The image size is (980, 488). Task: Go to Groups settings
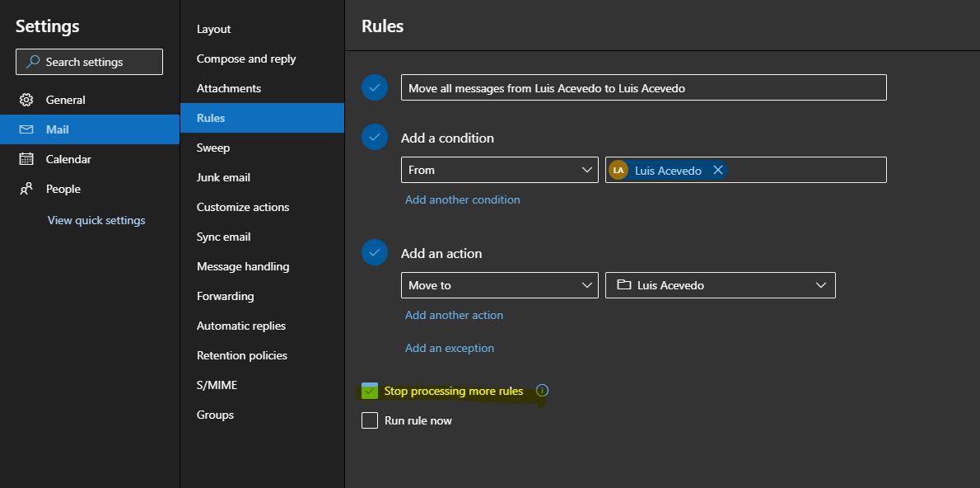pos(262,415)
